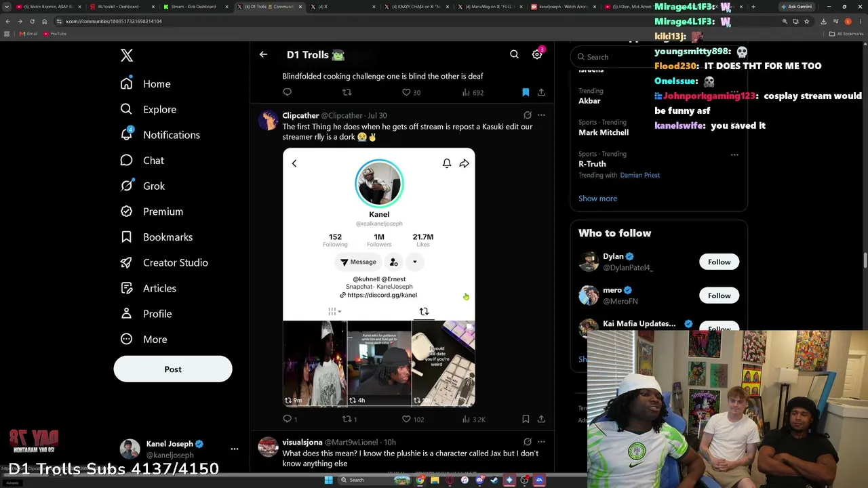Go to Home in the sidebar
This screenshot has height=488, width=868.
145,84
